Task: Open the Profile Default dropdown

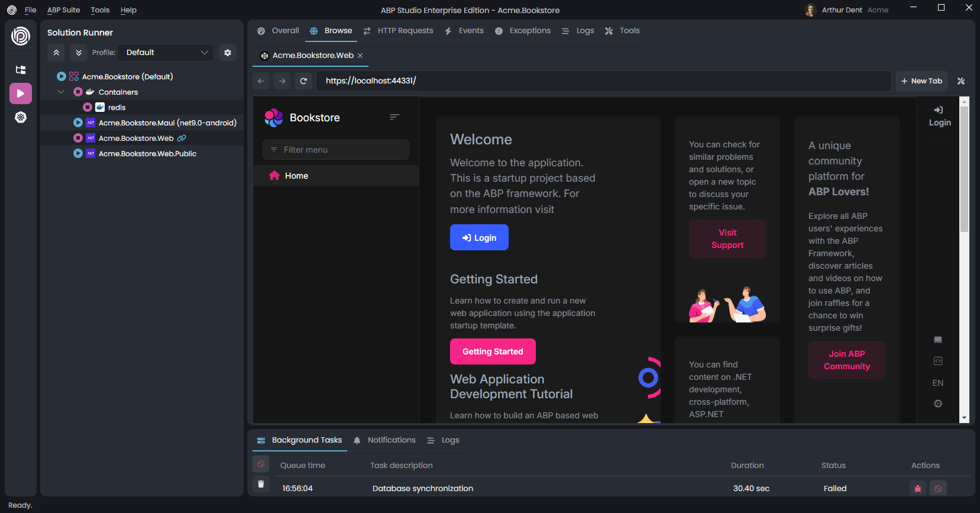Action: 166,53
